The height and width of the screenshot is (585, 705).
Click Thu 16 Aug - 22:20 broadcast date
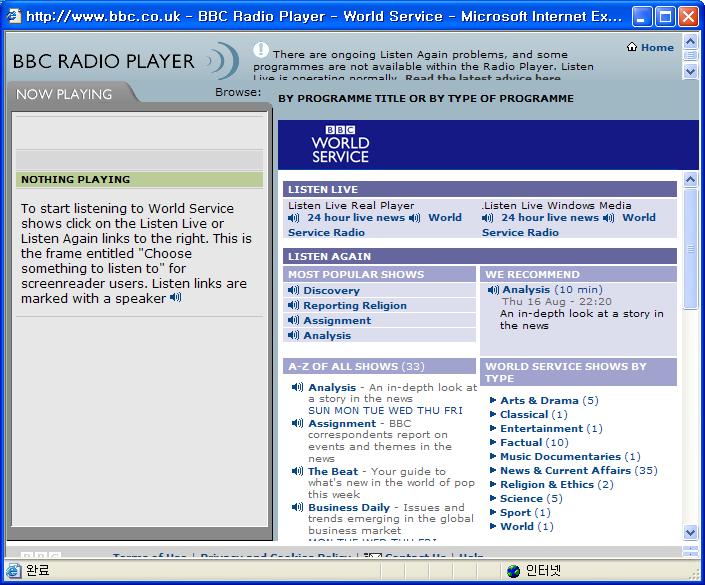pyautogui.click(x=557, y=301)
